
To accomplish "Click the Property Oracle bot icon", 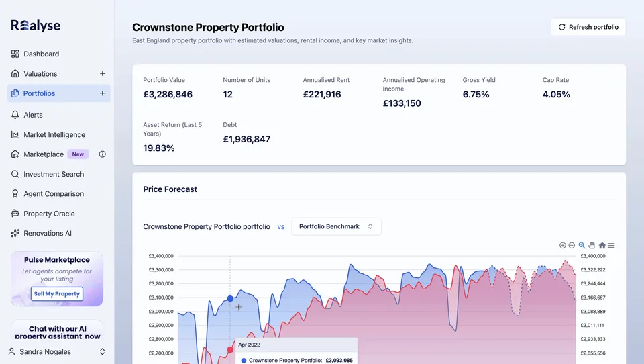I will pyautogui.click(x=15, y=214).
